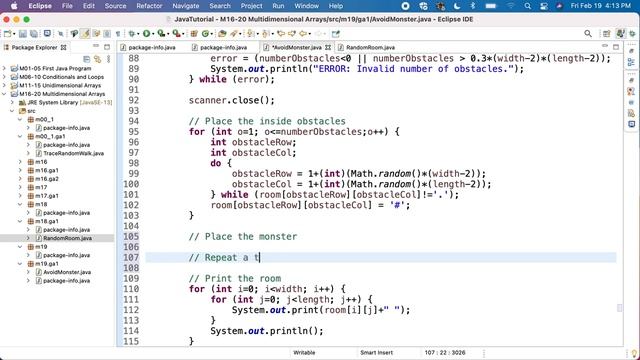Select AvoidMonster.java in Package Explorer
The height and width of the screenshot is (360, 640).
tap(67, 272)
